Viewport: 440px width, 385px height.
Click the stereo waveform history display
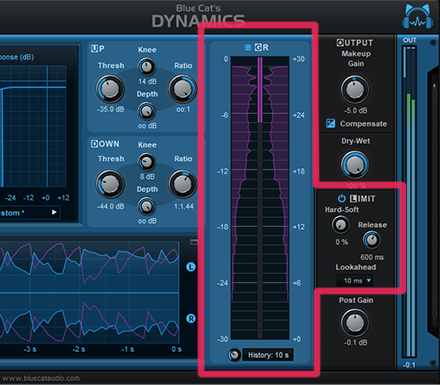(89, 293)
